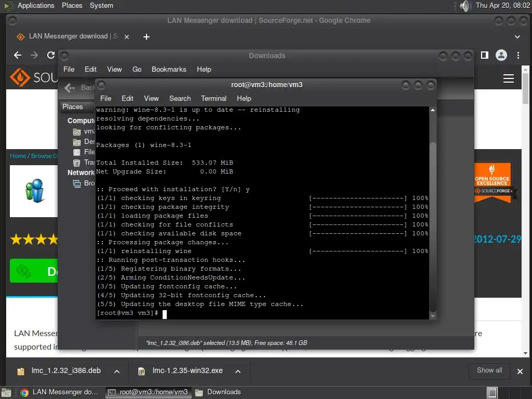Click the terminal scrollbar down arrow
This screenshot has width=532, height=399.
433,316
